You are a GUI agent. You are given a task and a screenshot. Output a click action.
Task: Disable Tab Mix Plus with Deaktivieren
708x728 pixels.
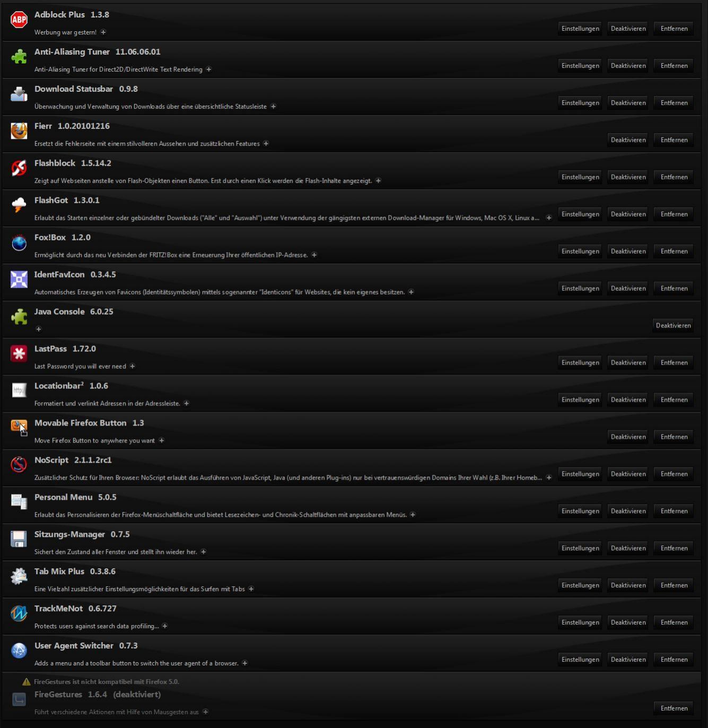(x=628, y=585)
